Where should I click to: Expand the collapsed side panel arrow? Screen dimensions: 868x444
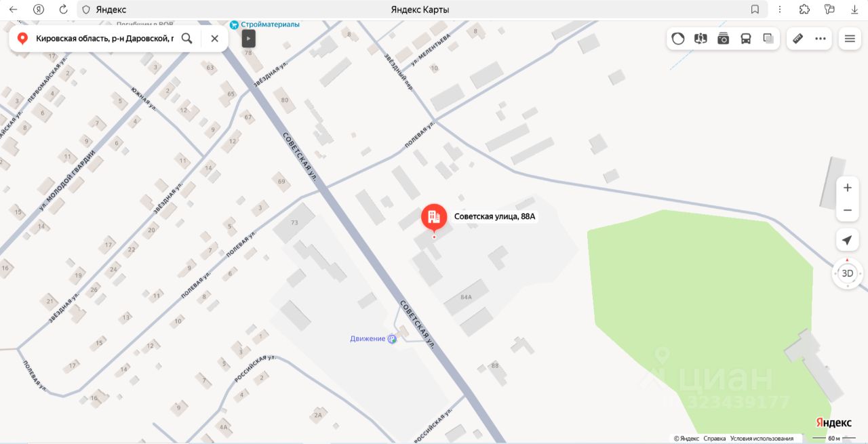point(249,39)
